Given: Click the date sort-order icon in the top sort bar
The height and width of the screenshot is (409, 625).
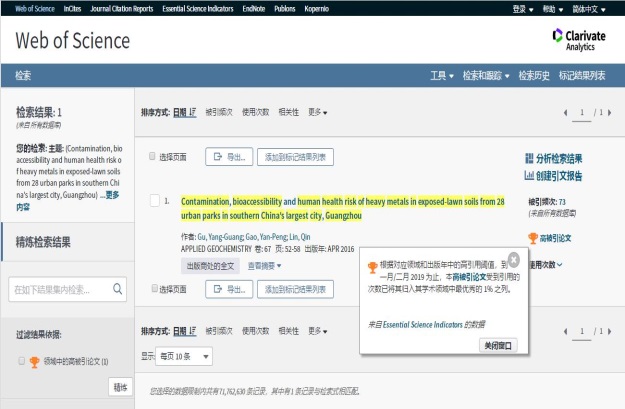Looking at the screenshot, I should 193,112.
